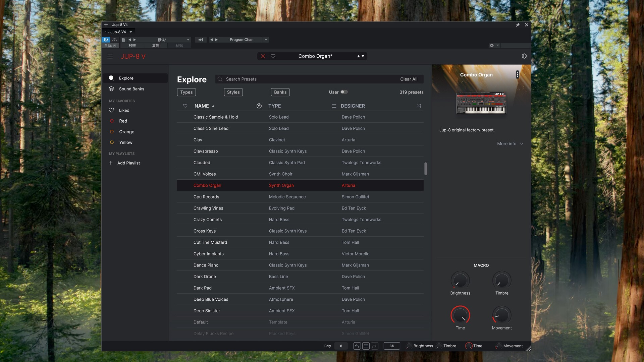Open the Combo Organ three-dot options menu
This screenshot has width=644, height=362.
click(518, 74)
